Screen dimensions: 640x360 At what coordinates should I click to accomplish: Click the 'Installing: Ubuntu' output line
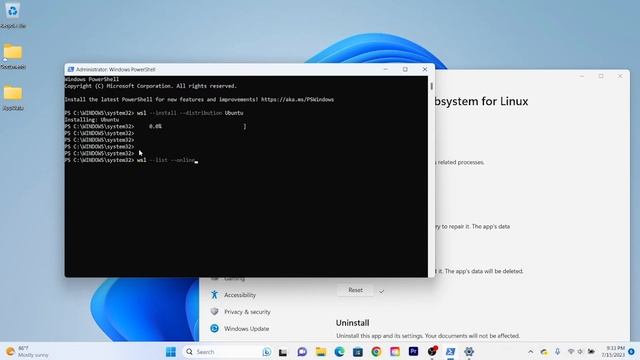tap(92, 120)
